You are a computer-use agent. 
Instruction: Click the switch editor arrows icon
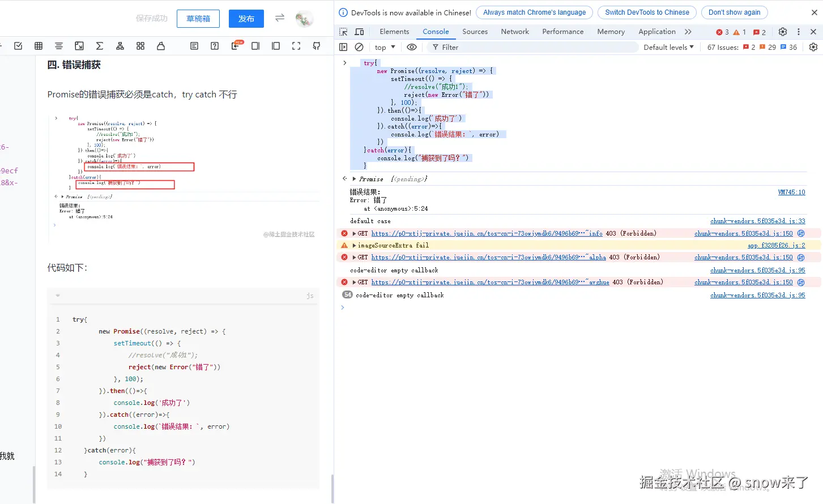click(x=280, y=18)
